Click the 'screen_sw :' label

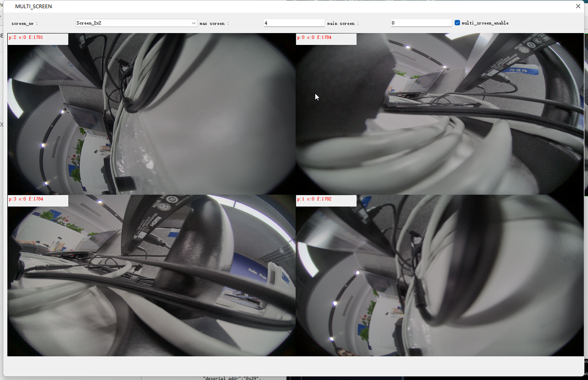pyautogui.click(x=24, y=23)
